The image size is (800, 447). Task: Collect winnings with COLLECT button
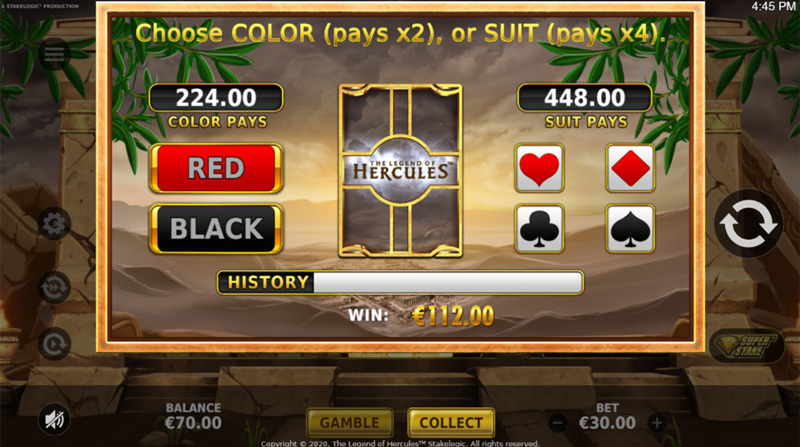[451, 423]
